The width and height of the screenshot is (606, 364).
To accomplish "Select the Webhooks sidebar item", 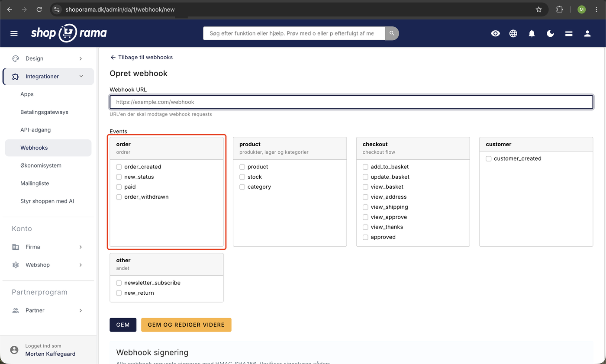I will 48,148.
